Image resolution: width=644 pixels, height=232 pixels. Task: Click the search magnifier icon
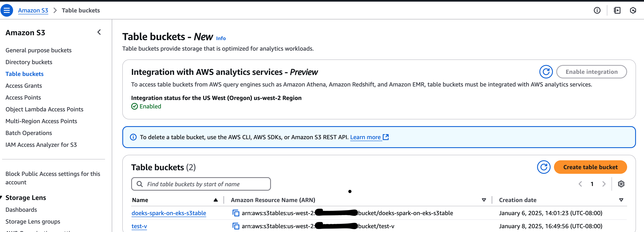140,184
